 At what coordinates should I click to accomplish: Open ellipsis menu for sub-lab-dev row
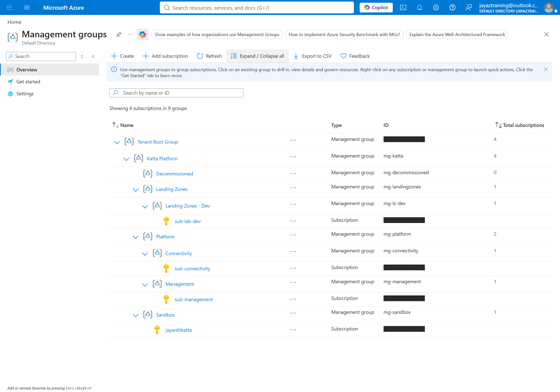[293, 221]
